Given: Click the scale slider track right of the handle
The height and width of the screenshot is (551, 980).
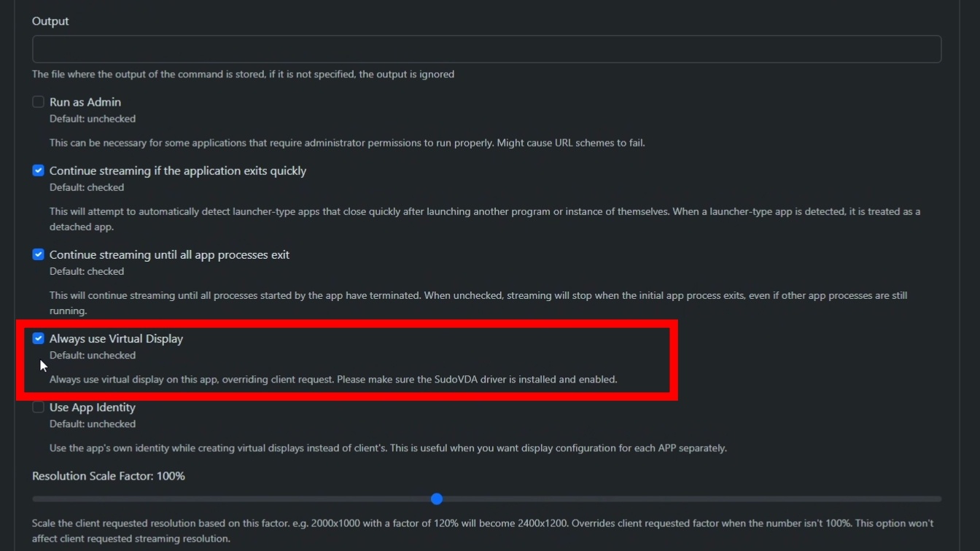Looking at the screenshot, I should pyautogui.click(x=685, y=499).
